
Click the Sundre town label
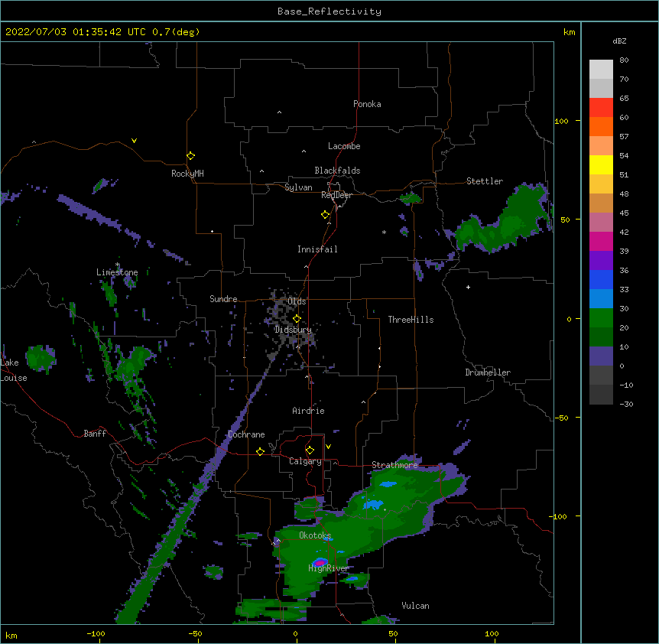coord(223,299)
